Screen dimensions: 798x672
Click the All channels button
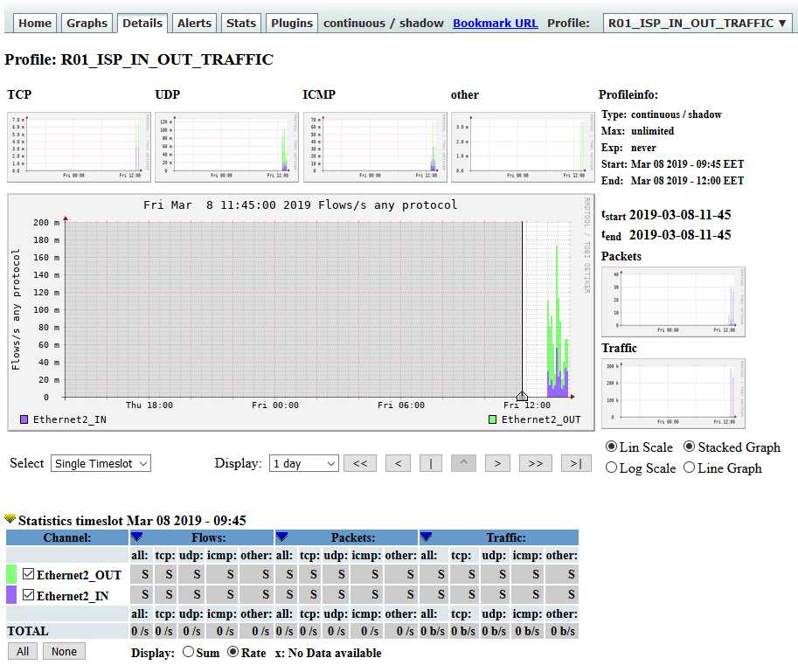23,651
